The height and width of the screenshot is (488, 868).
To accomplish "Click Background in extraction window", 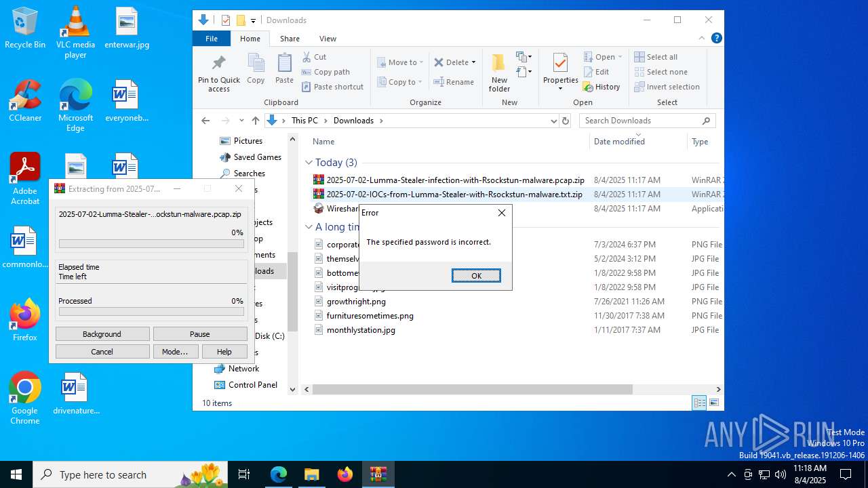I will coord(102,334).
